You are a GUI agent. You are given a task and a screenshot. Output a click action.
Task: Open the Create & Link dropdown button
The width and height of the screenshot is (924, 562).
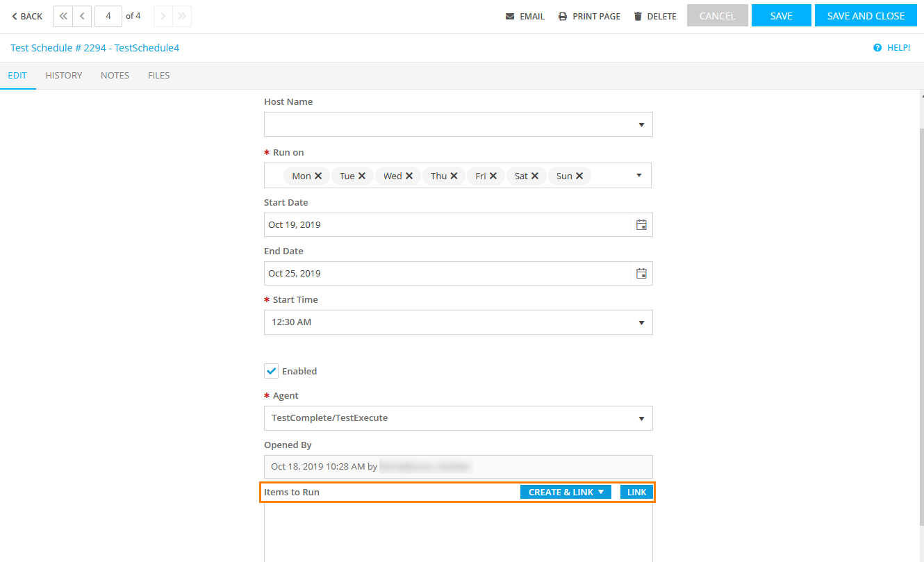pos(566,492)
